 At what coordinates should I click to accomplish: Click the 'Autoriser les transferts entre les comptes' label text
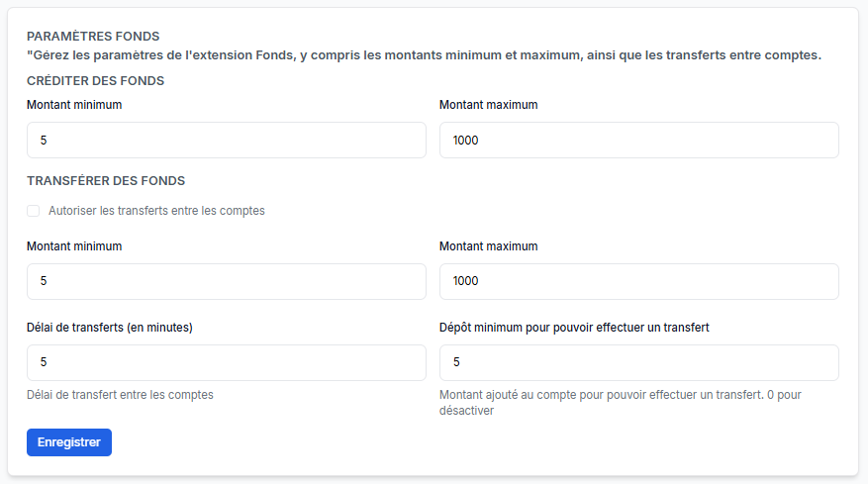pos(156,211)
